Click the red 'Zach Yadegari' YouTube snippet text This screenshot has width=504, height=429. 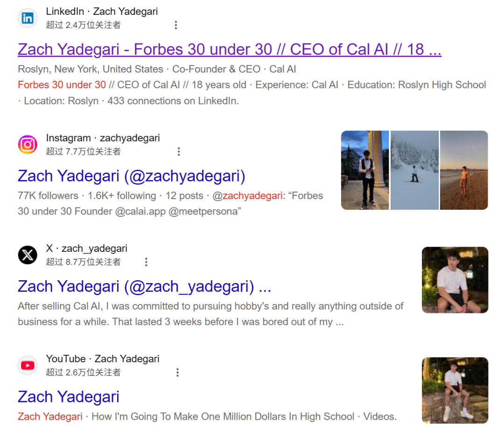[50, 416]
